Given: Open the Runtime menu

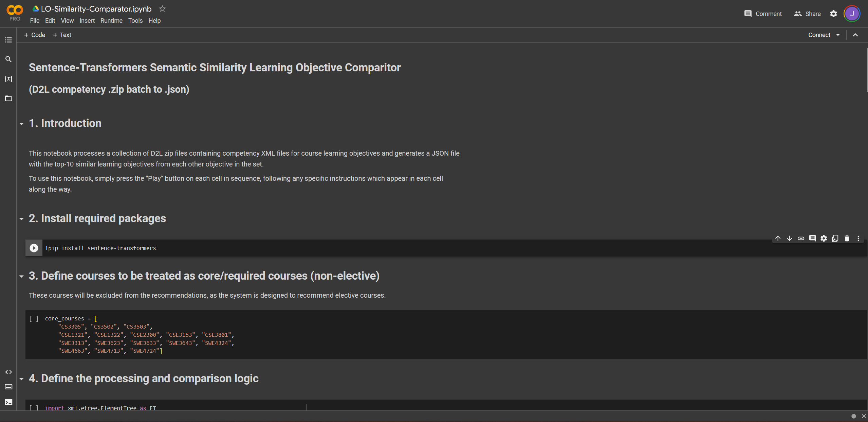Looking at the screenshot, I should tap(111, 21).
